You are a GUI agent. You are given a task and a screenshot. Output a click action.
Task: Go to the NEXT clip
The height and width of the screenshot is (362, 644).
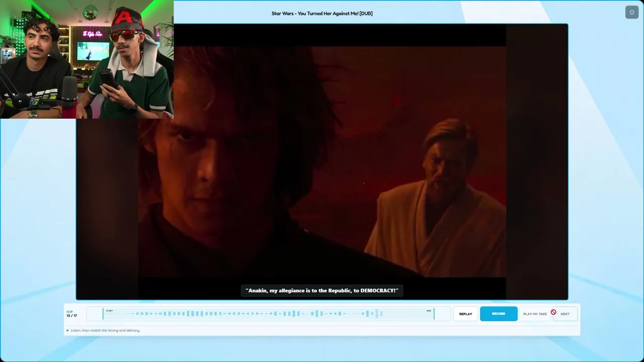[565, 314]
